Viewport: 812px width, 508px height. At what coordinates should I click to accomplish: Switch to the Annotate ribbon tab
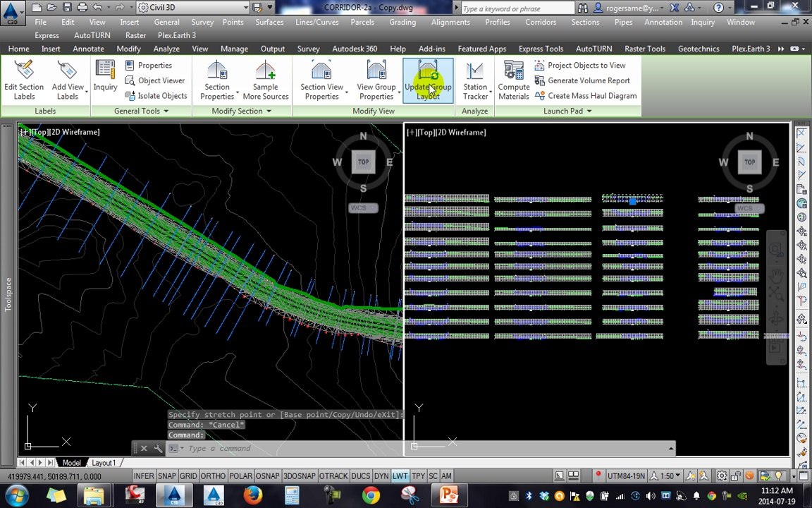[88, 49]
